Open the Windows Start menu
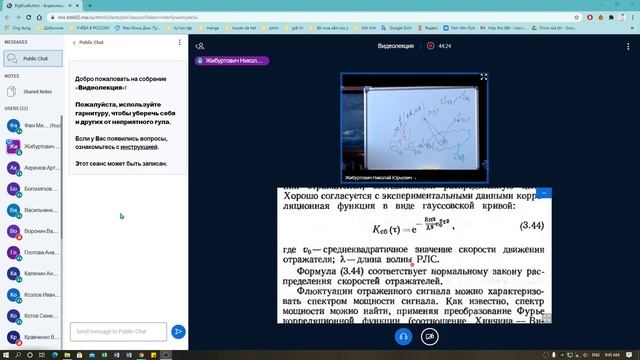The width and height of the screenshot is (640, 360). (6, 355)
